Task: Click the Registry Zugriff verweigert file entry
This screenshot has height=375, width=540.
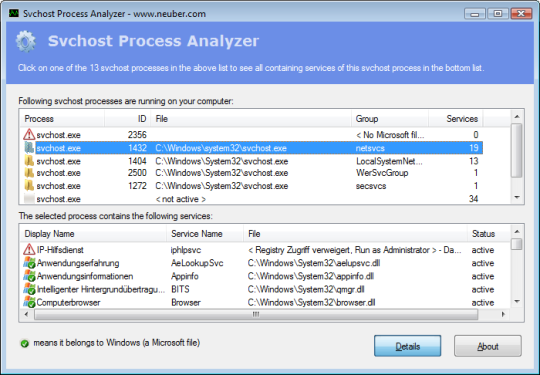Action: tap(354, 250)
